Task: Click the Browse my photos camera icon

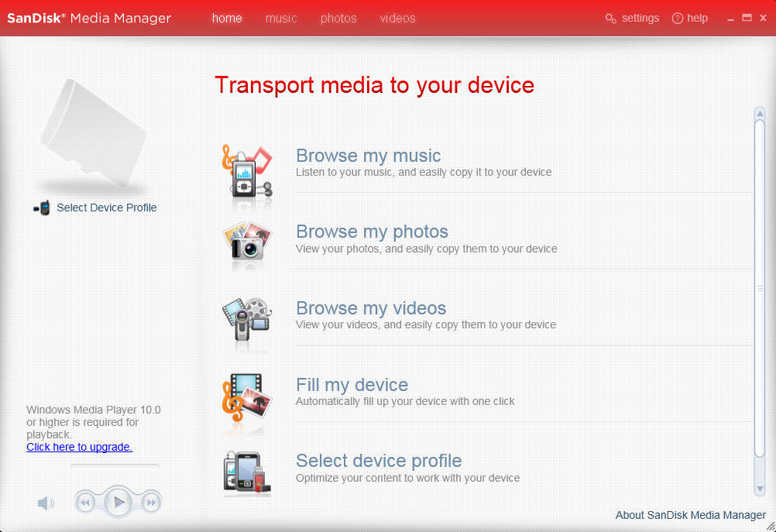Action: (x=246, y=245)
